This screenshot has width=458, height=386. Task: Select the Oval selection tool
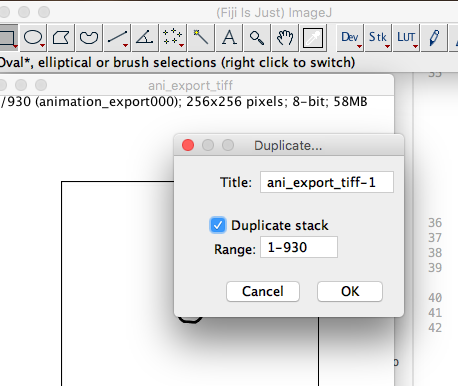(x=33, y=37)
